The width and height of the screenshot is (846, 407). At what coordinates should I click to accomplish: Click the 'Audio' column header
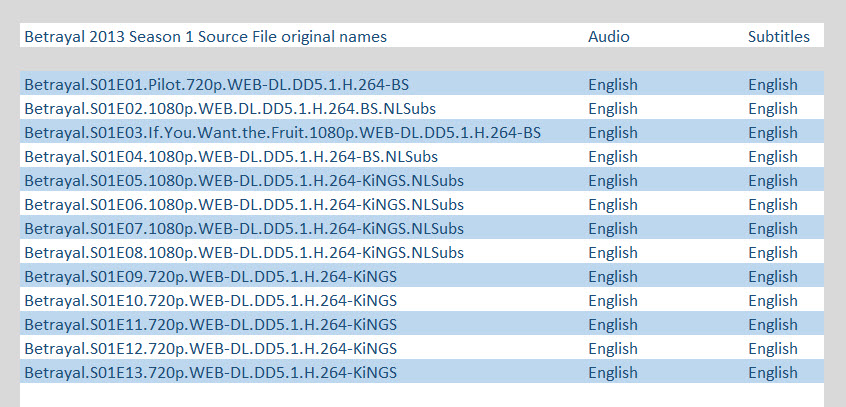point(609,37)
